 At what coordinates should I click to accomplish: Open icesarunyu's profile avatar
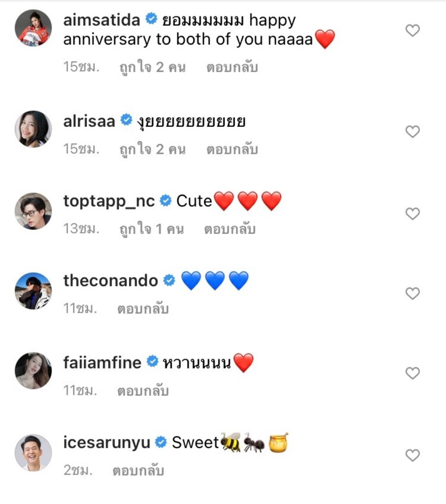[x=33, y=453]
